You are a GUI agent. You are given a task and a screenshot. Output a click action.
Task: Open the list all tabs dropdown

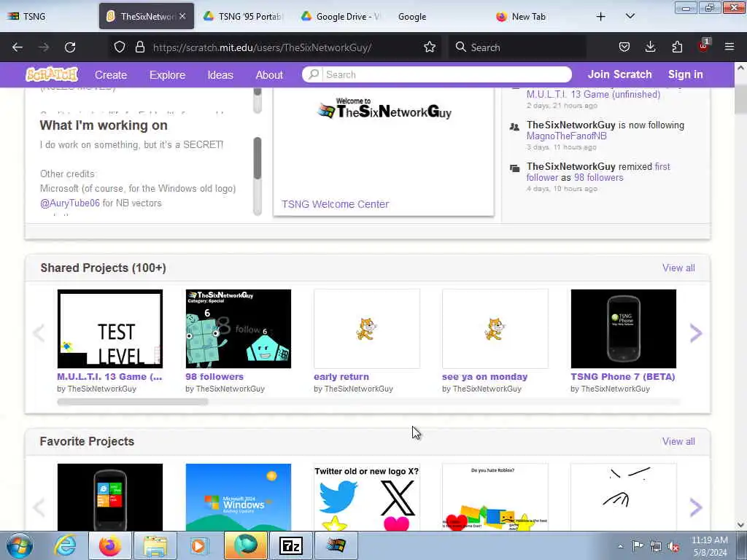630,16
